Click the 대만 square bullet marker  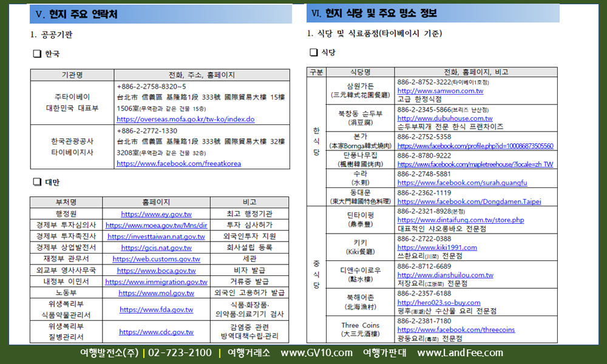pos(37,182)
